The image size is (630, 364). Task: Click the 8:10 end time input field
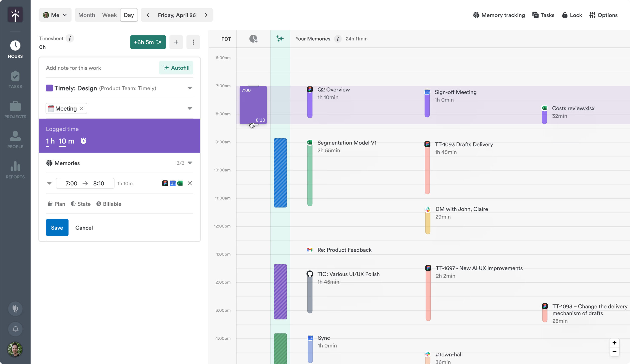pyautogui.click(x=99, y=183)
